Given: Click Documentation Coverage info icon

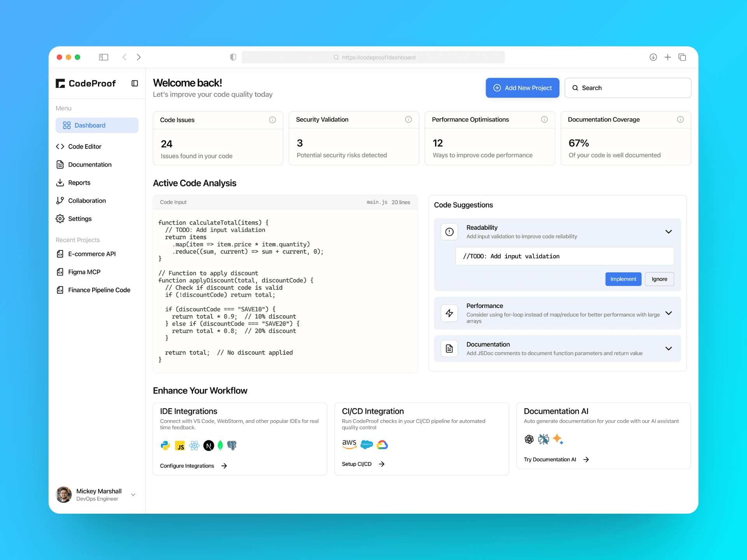Looking at the screenshot, I should click(680, 119).
